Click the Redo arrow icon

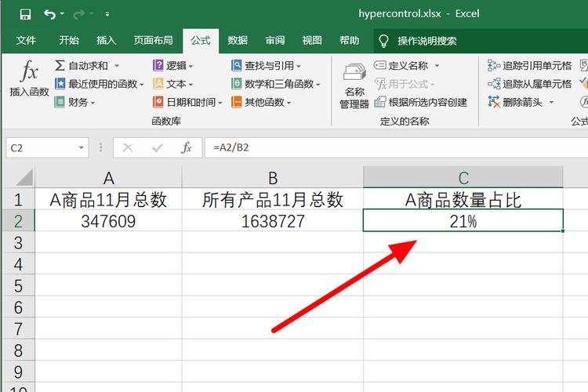pyautogui.click(x=79, y=14)
